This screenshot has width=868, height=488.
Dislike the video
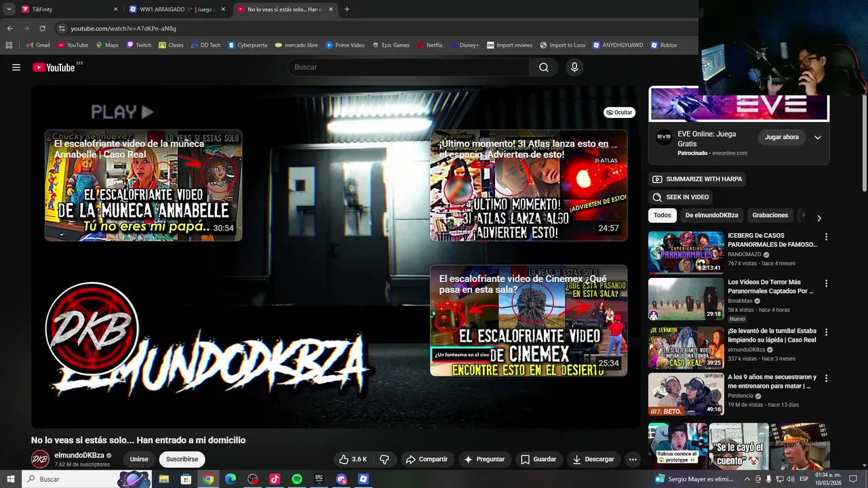coord(384,459)
